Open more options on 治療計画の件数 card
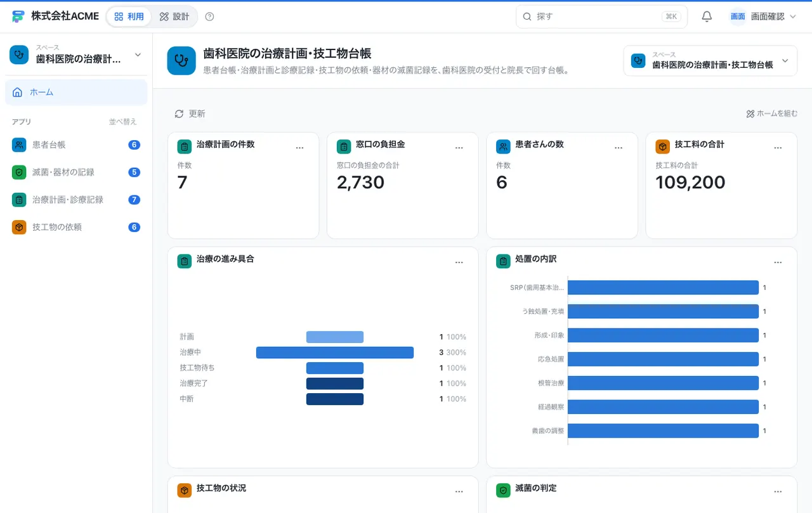The height and width of the screenshot is (513, 812). 300,148
